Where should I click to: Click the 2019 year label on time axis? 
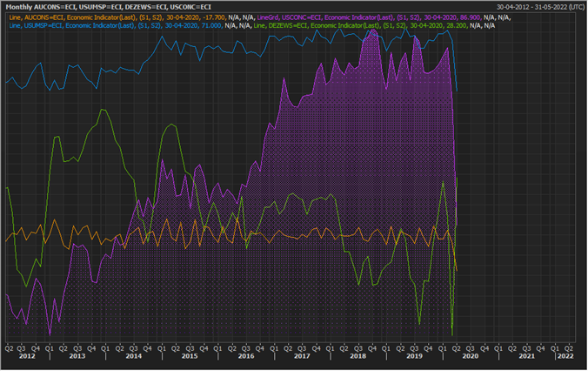coord(414,356)
